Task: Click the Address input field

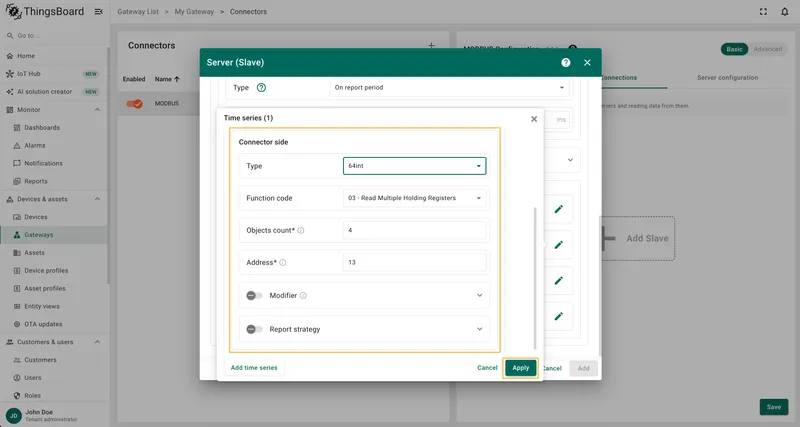Action: (x=414, y=262)
